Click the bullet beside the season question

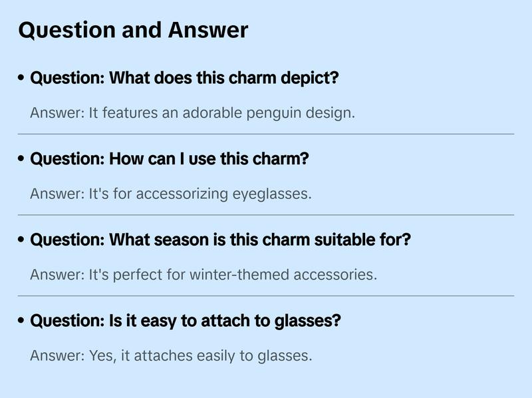pyautogui.click(x=22, y=240)
